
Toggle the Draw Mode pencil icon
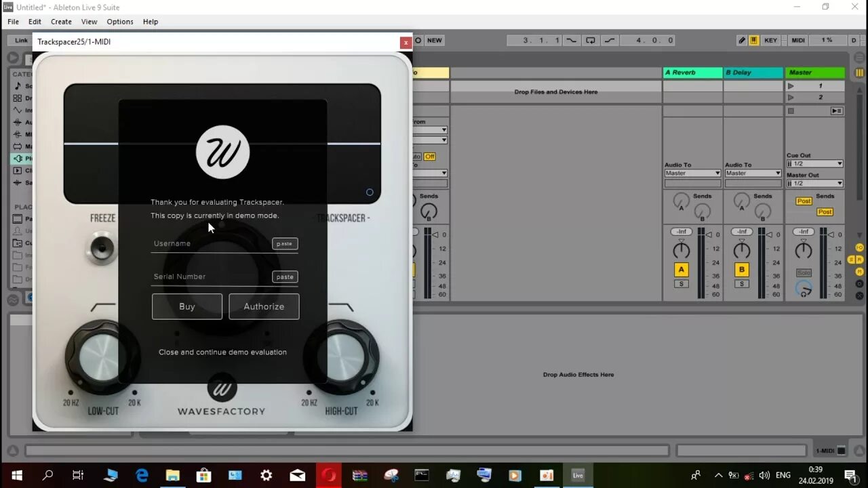(x=742, y=40)
